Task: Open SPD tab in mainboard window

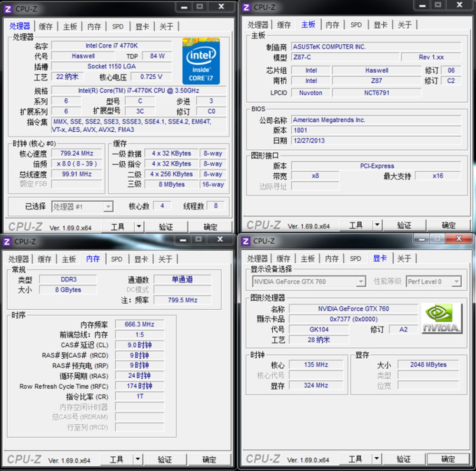Action: (x=356, y=25)
